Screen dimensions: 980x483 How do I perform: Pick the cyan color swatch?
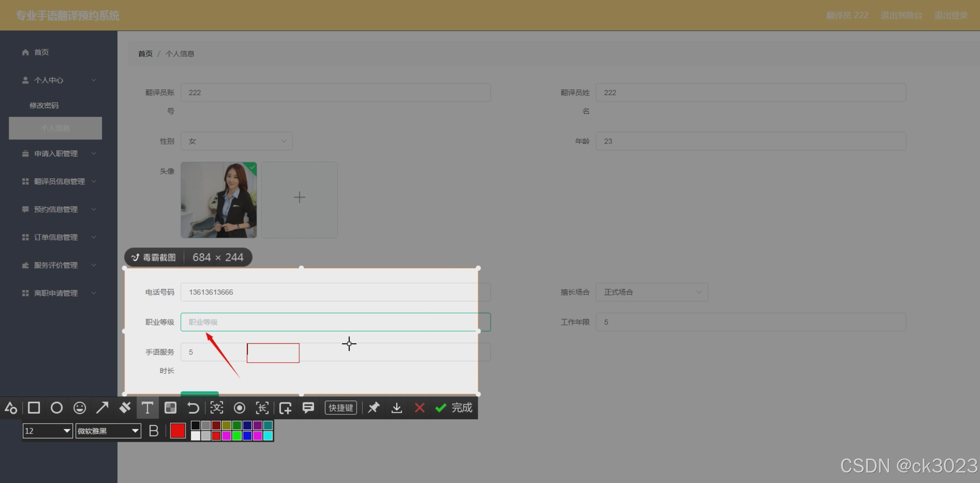click(x=268, y=436)
